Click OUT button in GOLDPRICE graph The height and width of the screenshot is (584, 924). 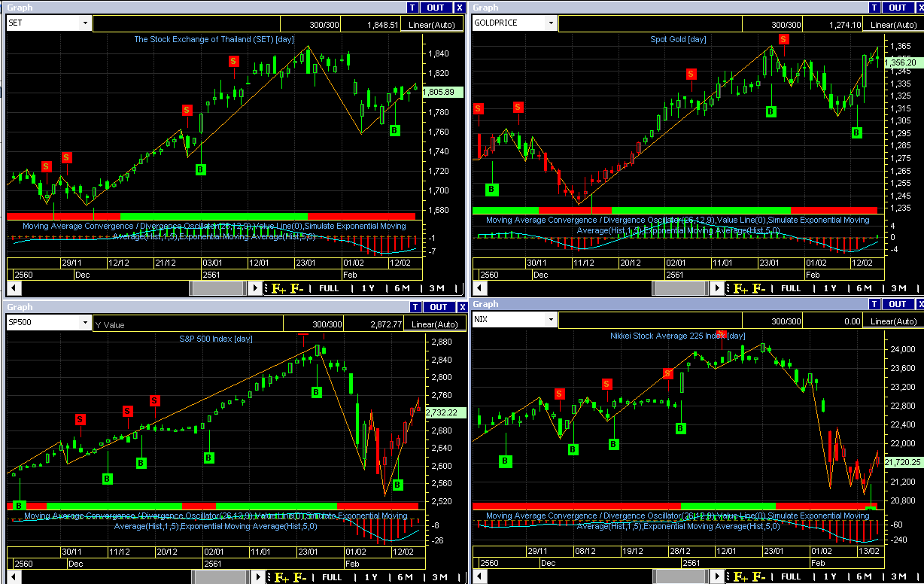(898, 8)
